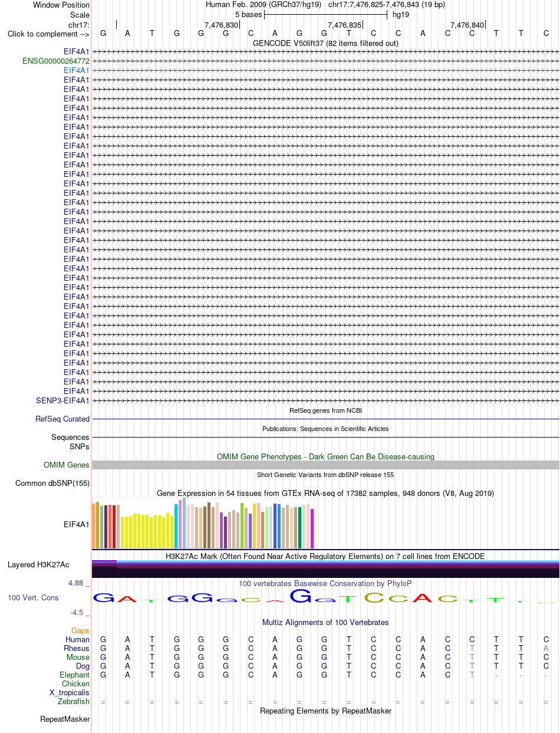The width and height of the screenshot is (560, 733).
Task: Click the 100 Vert. Cons track label
Action: pyautogui.click(x=33, y=597)
